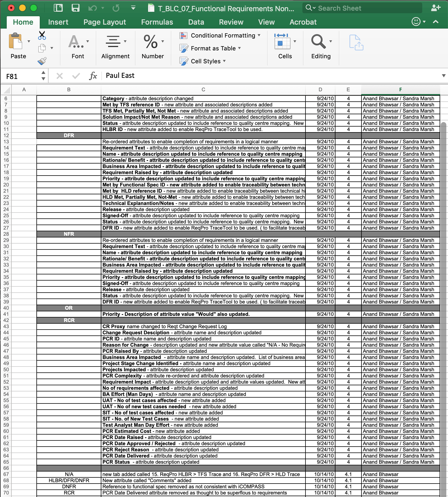Collapse the ribbon with the chevron
This screenshot has height=497, width=448.
click(435, 21)
